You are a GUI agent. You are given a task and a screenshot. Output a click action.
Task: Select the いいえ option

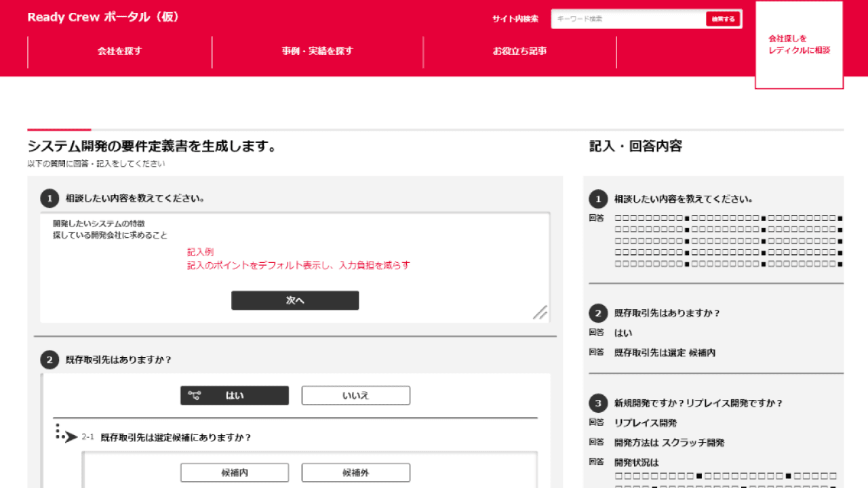(x=355, y=396)
